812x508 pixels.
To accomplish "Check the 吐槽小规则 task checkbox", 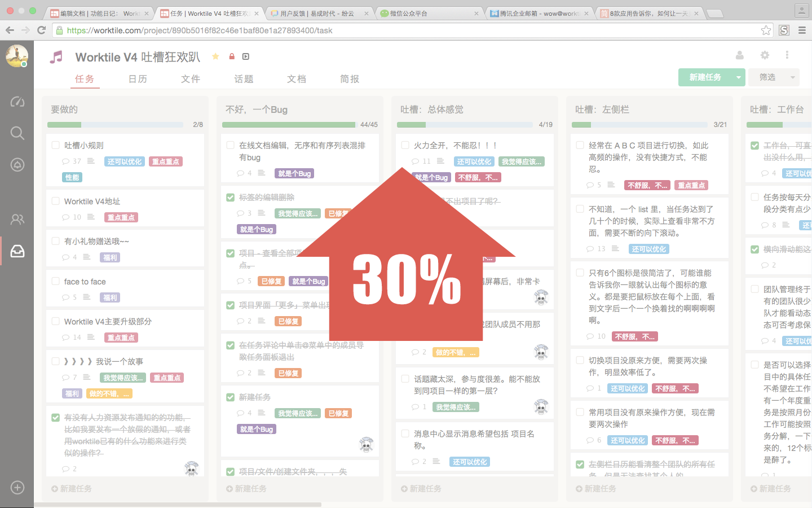I will pos(56,145).
